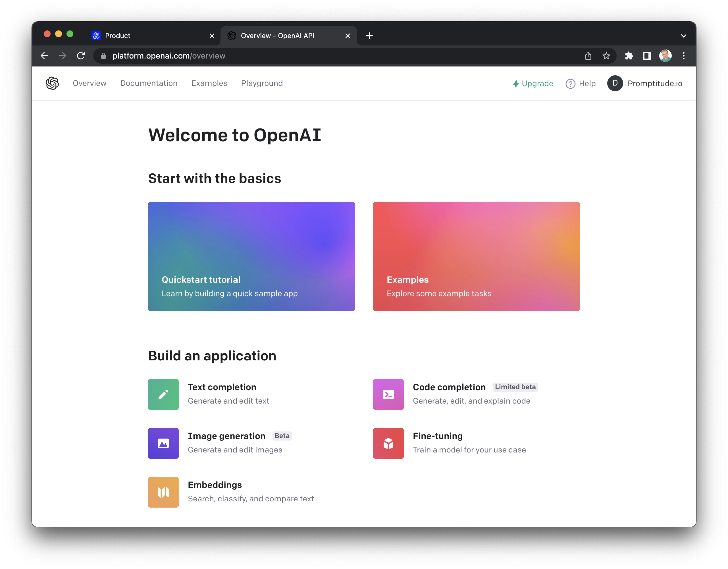Open the browser extensions puzzle icon
The width and height of the screenshot is (728, 569).
point(629,56)
